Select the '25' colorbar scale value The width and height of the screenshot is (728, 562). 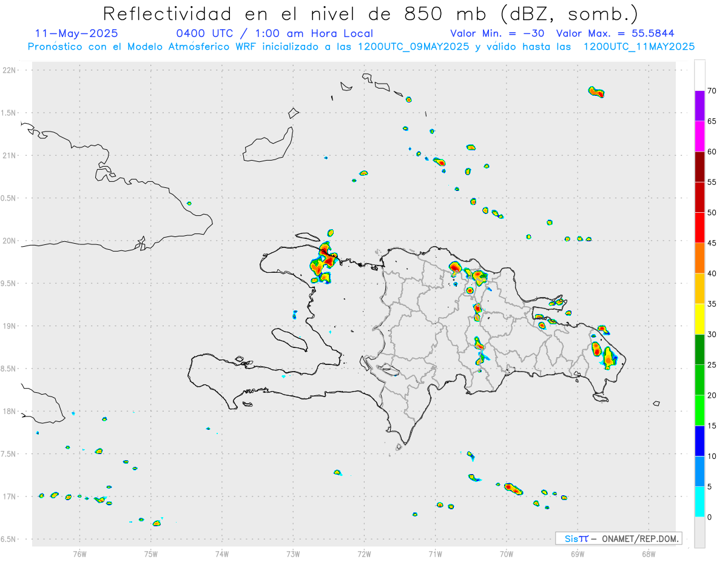coord(712,365)
